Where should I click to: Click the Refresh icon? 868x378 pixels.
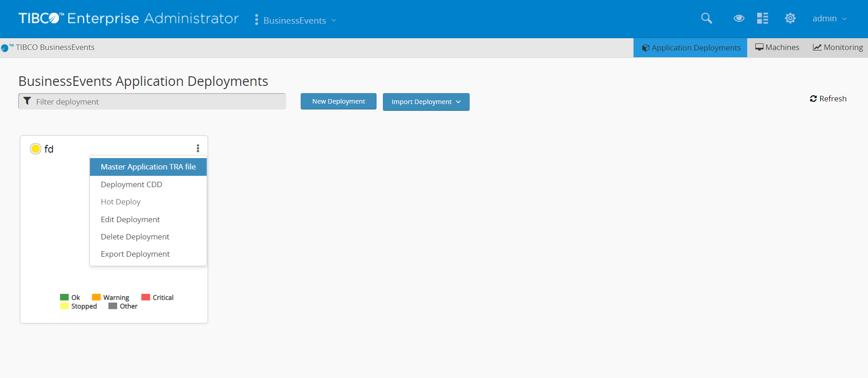coord(813,99)
